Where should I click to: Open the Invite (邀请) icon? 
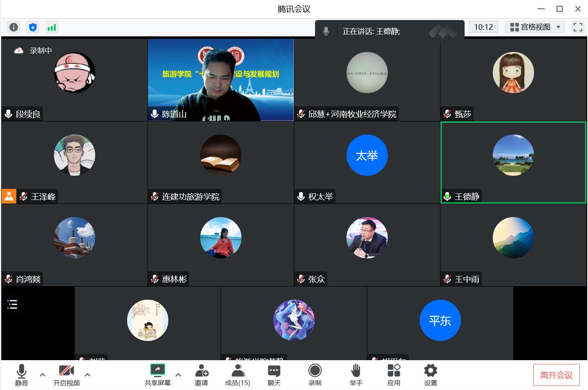point(201,374)
